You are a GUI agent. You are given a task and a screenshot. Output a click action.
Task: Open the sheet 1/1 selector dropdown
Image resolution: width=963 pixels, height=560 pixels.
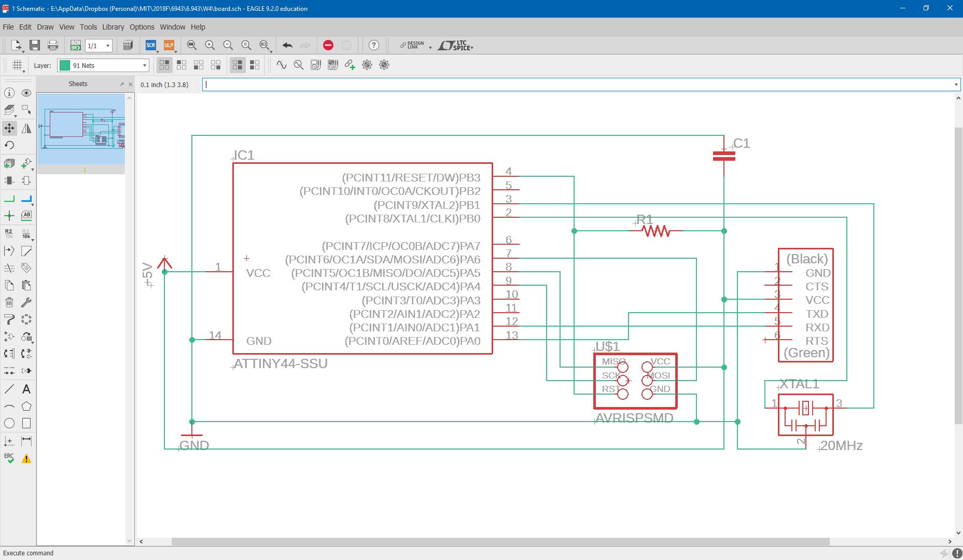pos(99,46)
